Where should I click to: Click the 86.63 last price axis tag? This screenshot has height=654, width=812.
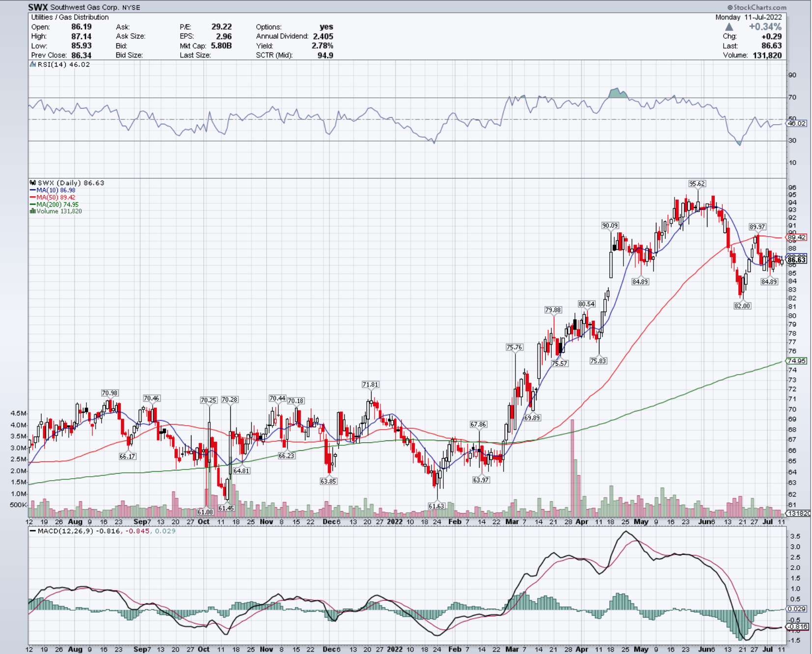[796, 260]
